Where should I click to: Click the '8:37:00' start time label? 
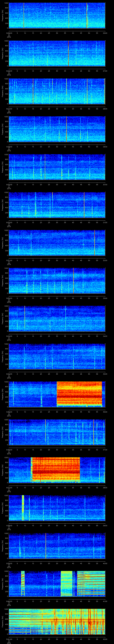9,487
